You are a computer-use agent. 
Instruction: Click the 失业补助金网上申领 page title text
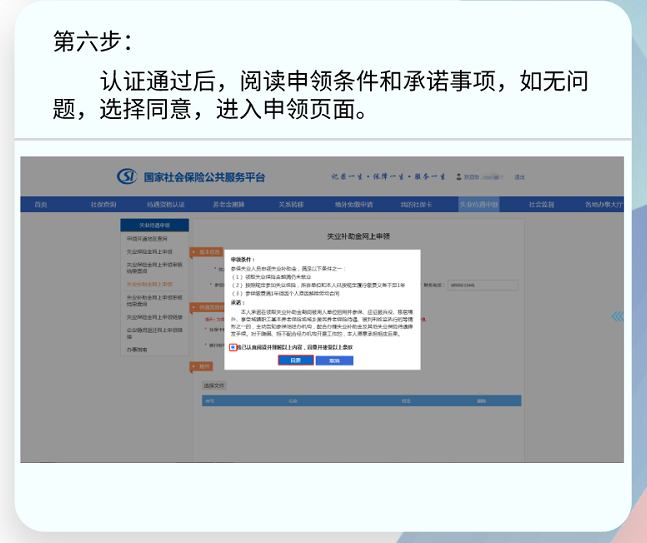click(x=359, y=236)
